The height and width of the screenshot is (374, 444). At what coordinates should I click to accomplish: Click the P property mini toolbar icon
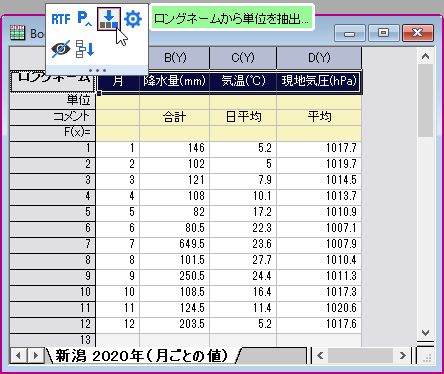tap(84, 19)
